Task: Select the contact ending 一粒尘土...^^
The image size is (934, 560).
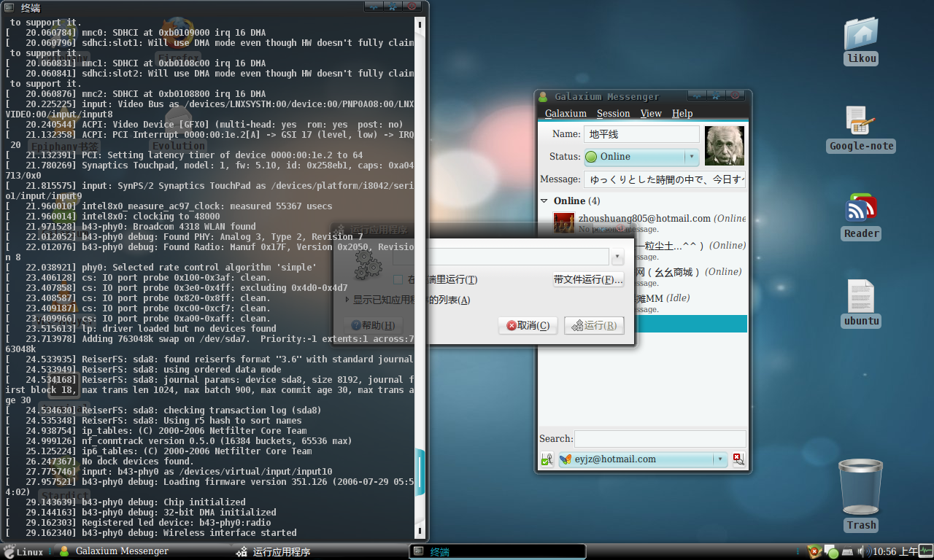Action: 690,249
